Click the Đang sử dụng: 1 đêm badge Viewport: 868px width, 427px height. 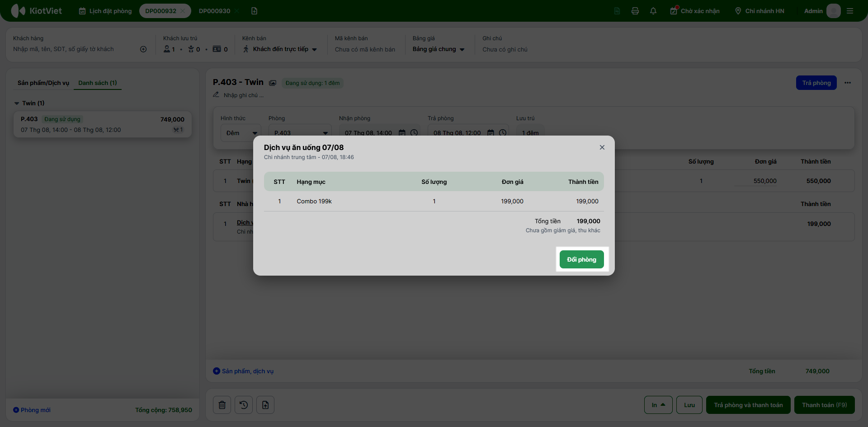(x=312, y=83)
